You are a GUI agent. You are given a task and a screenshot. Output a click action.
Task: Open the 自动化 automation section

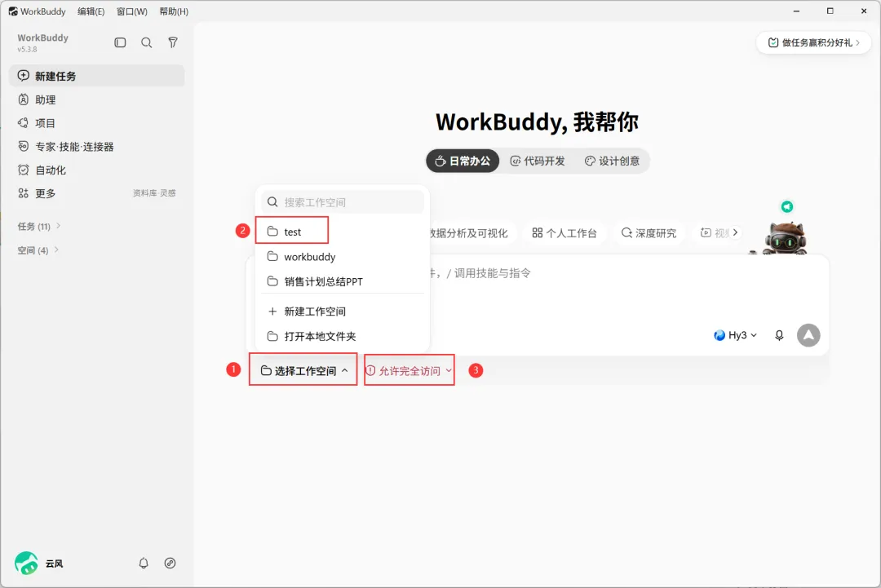[x=96, y=170]
